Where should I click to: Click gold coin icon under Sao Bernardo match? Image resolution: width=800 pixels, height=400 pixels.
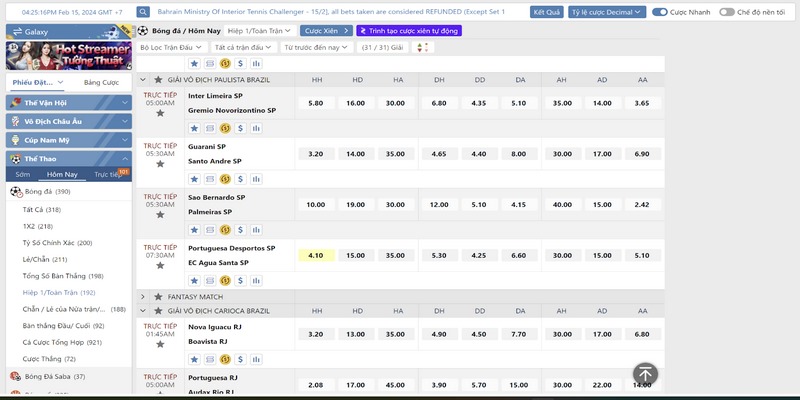coord(225,230)
